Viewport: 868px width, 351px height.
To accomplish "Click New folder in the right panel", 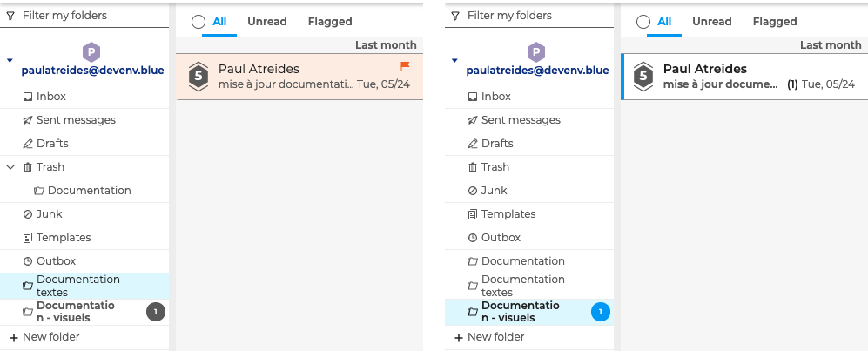I will click(490, 337).
